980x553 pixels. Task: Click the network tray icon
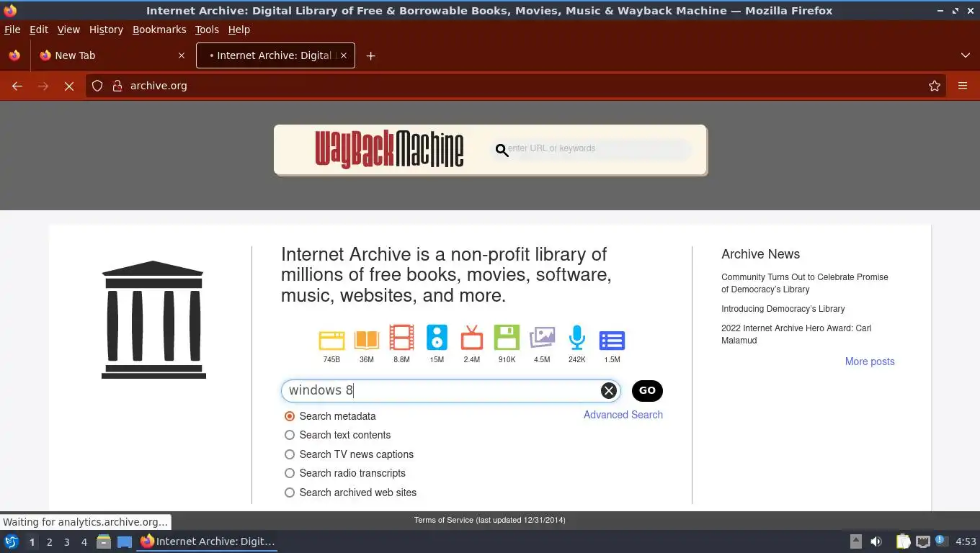923,541
